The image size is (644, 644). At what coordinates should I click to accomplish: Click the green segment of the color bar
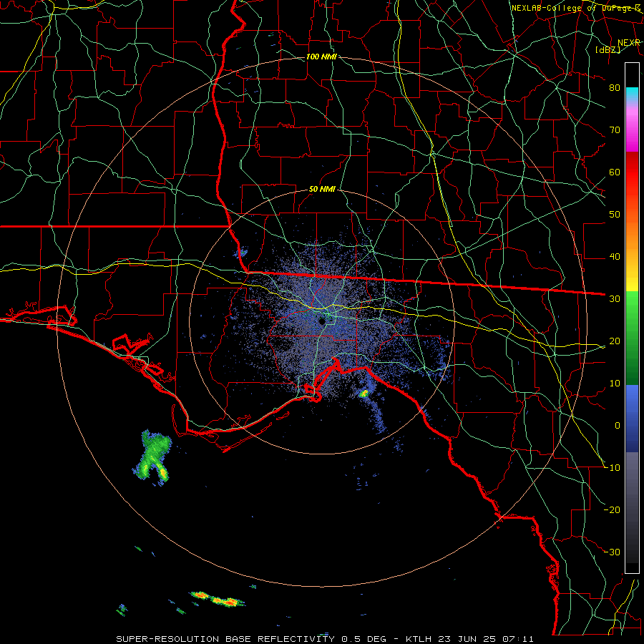click(x=632, y=338)
